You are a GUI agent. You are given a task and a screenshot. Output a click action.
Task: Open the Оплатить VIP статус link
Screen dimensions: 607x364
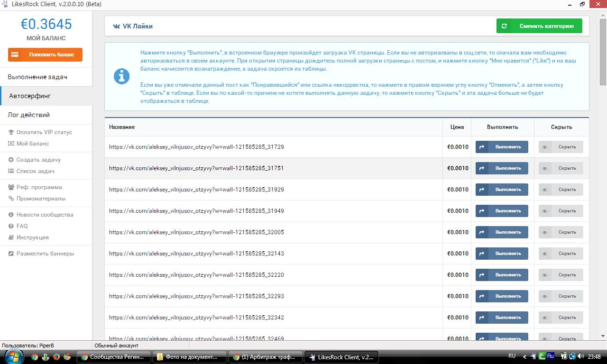[44, 132]
